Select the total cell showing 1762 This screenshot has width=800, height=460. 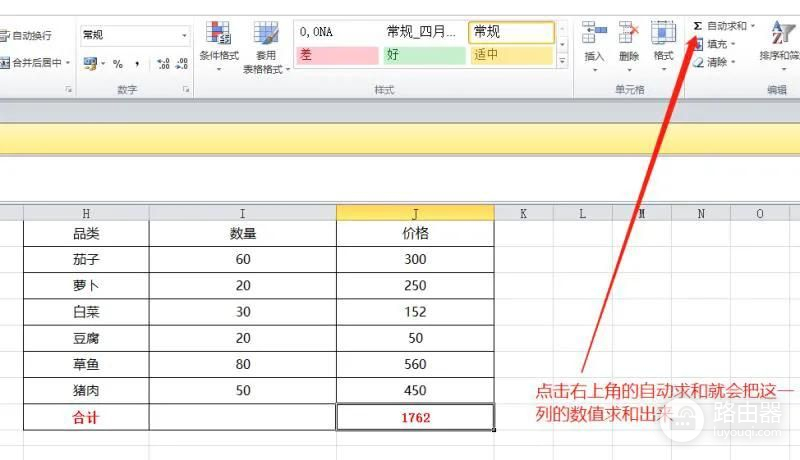pos(415,417)
